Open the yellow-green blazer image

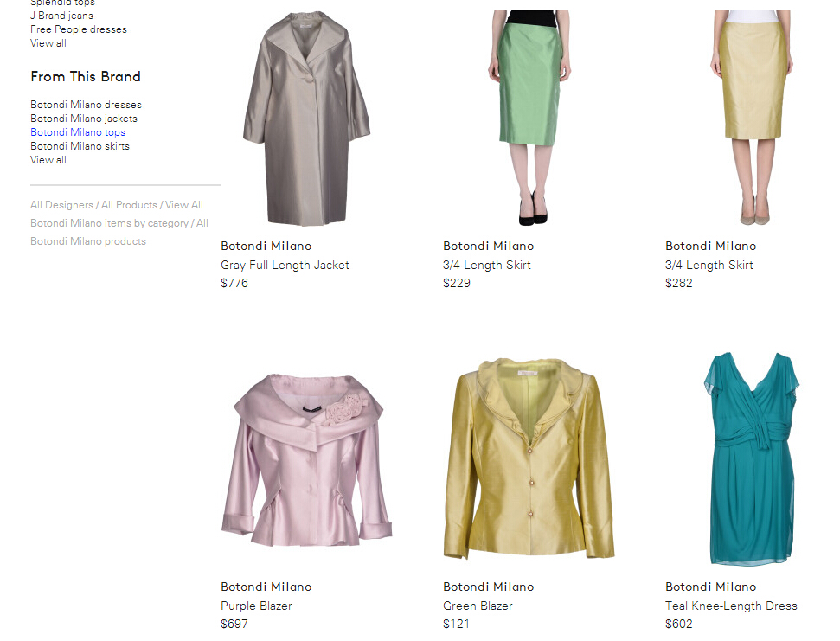tap(529, 459)
